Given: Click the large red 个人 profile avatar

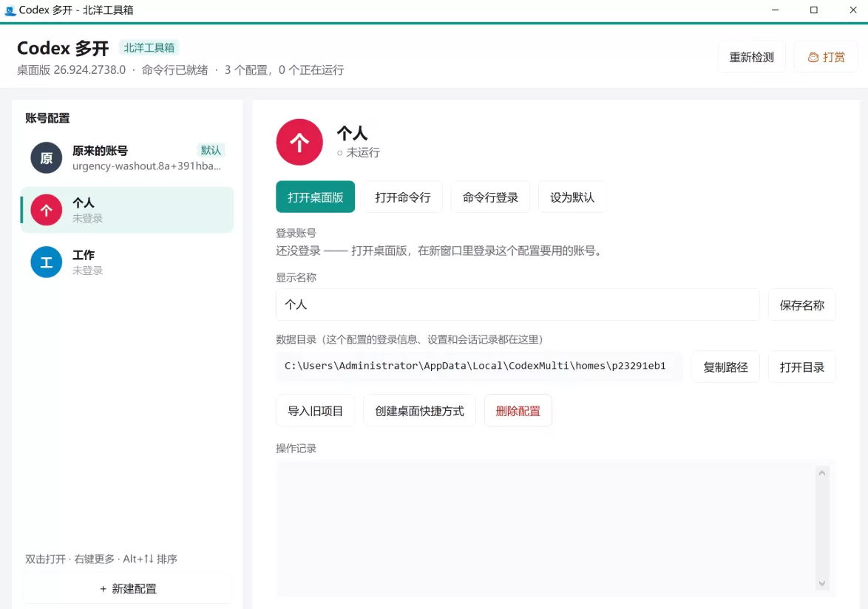Looking at the screenshot, I should [299, 142].
